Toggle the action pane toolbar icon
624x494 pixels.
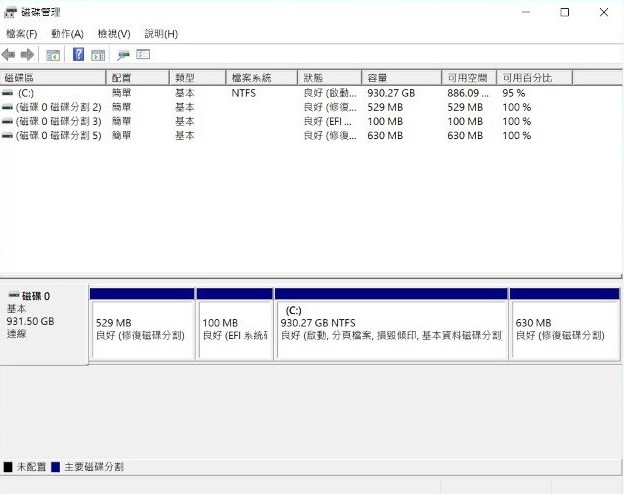click(98, 55)
